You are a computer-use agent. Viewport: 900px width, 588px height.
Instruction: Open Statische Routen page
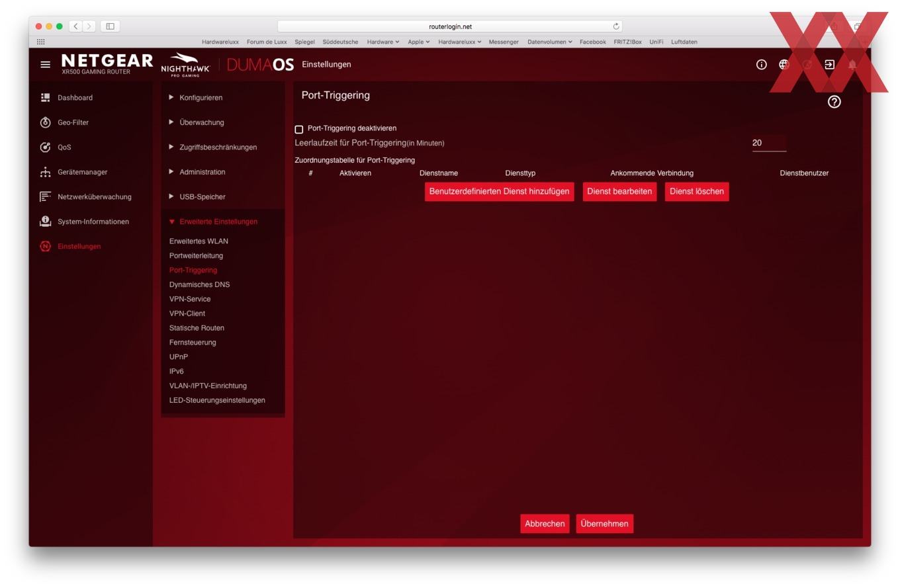[197, 328]
